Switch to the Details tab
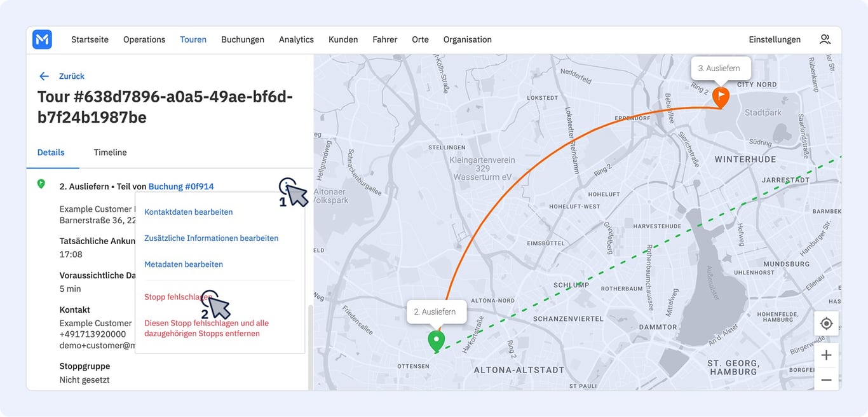The image size is (868, 417). (x=51, y=153)
